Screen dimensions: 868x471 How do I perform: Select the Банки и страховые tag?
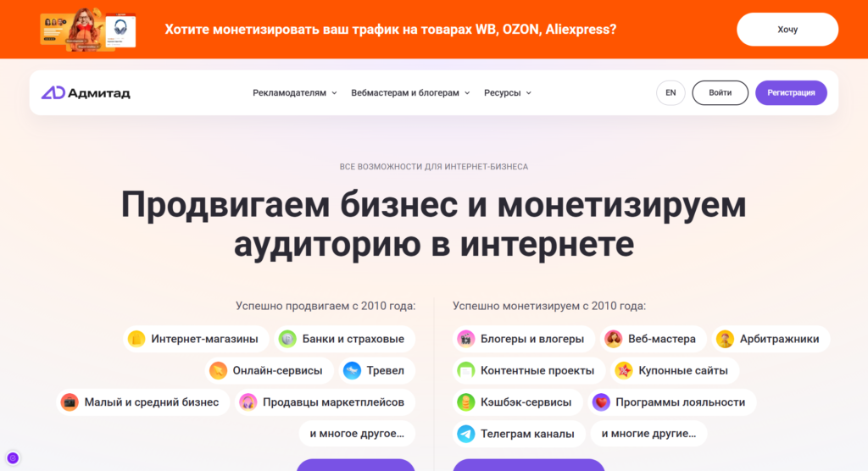point(345,339)
